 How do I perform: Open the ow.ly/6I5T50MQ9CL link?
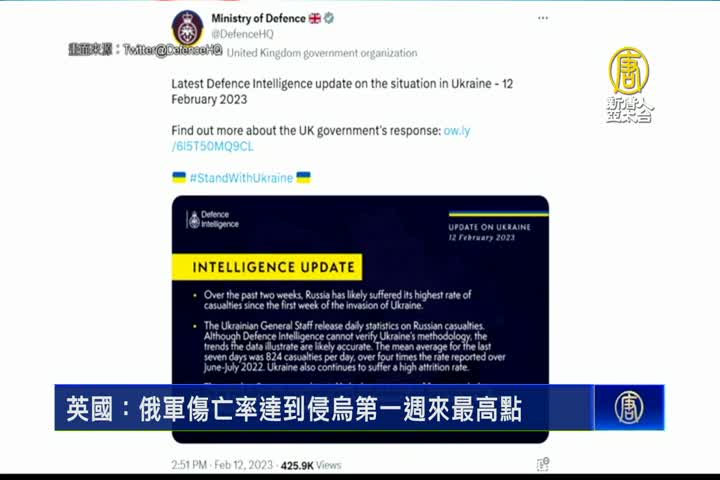point(321,138)
